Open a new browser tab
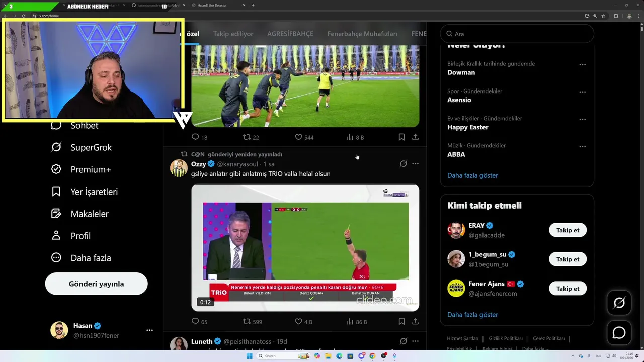644x362 pixels. pyautogui.click(x=253, y=5)
